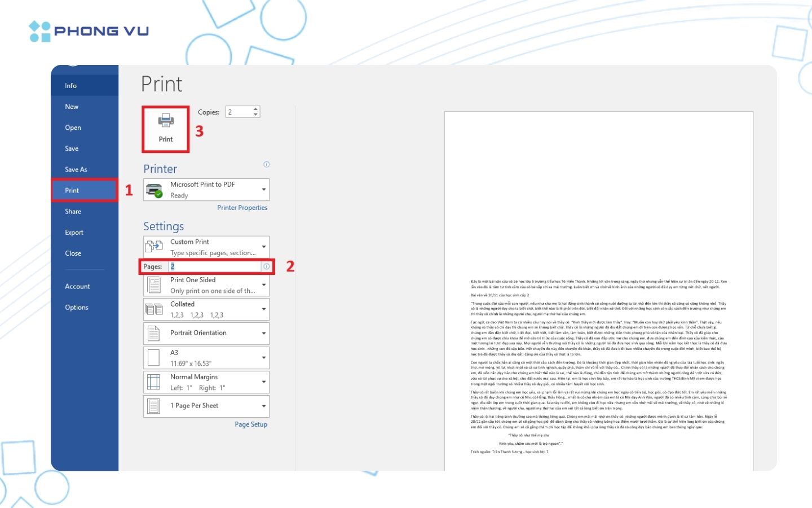Click the Page Setup link
812x508 pixels.
tap(251, 424)
